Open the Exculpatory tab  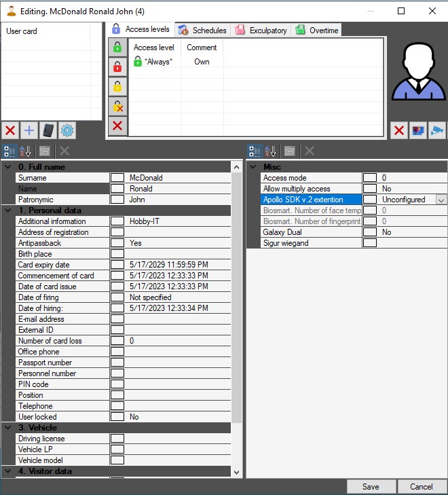(261, 31)
